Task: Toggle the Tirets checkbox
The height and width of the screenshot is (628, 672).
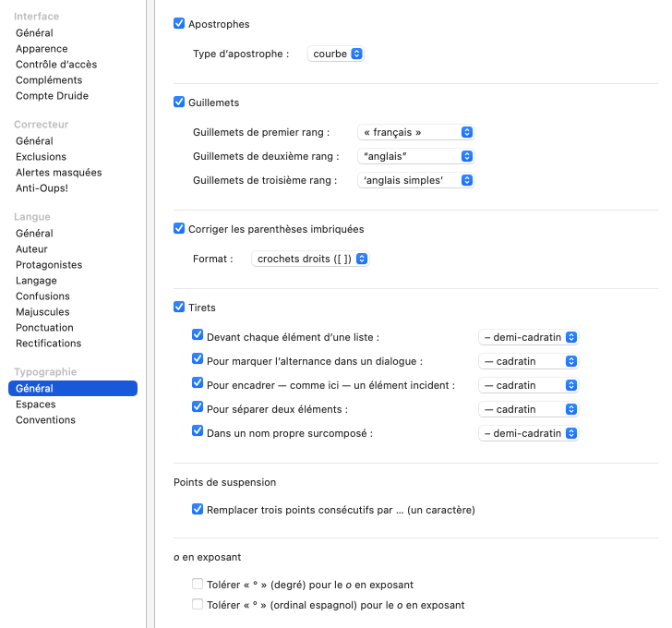Action: [179, 308]
